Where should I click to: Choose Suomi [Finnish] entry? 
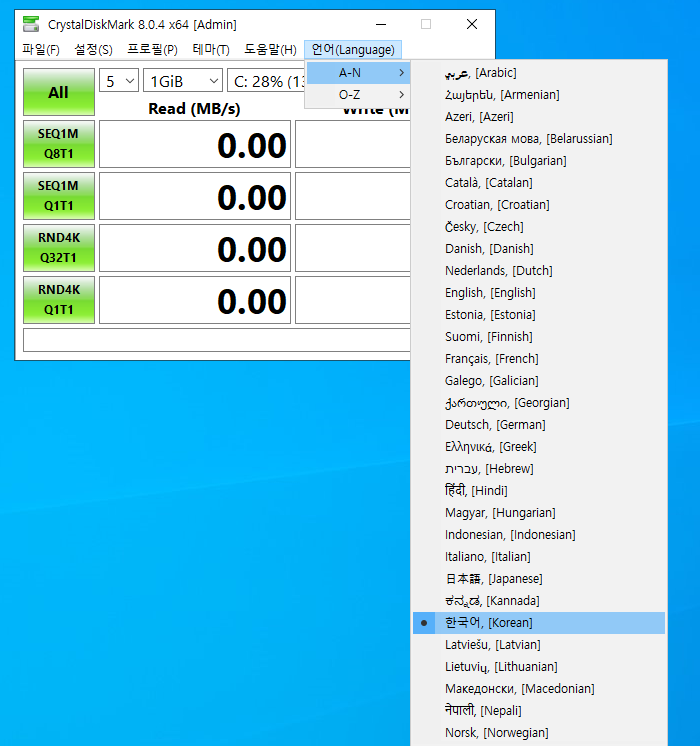coord(539,336)
